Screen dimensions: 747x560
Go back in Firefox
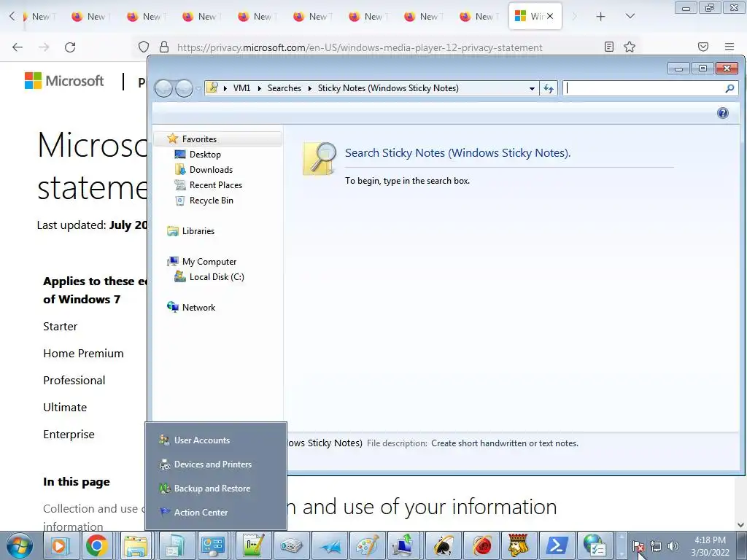tap(18, 47)
